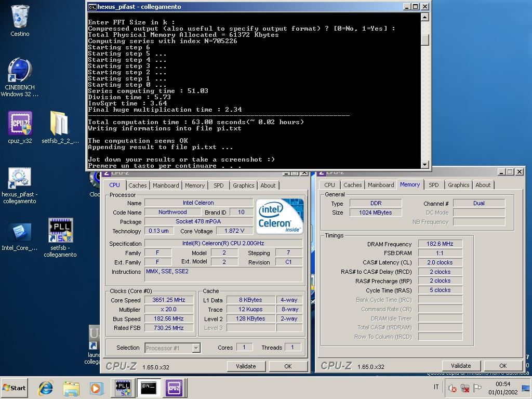This screenshot has width=532, height=399.
Task: Open the cpuz_x32 desktop icon
Action: (20, 127)
